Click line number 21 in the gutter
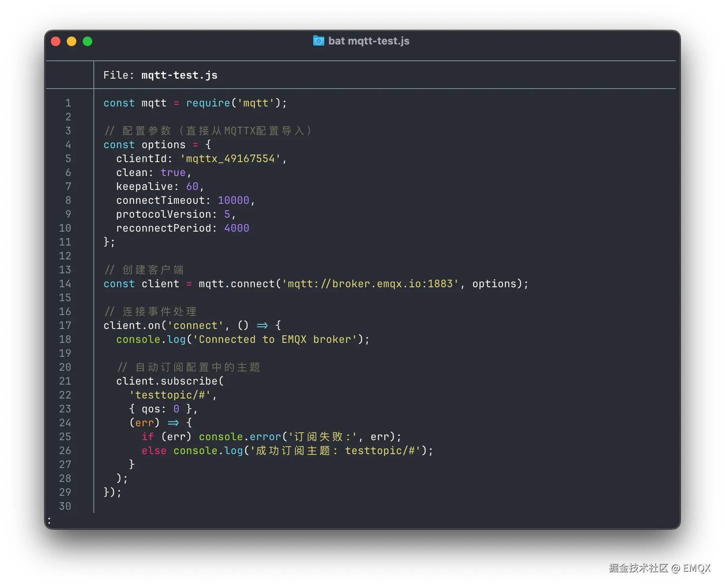 pyautogui.click(x=65, y=381)
